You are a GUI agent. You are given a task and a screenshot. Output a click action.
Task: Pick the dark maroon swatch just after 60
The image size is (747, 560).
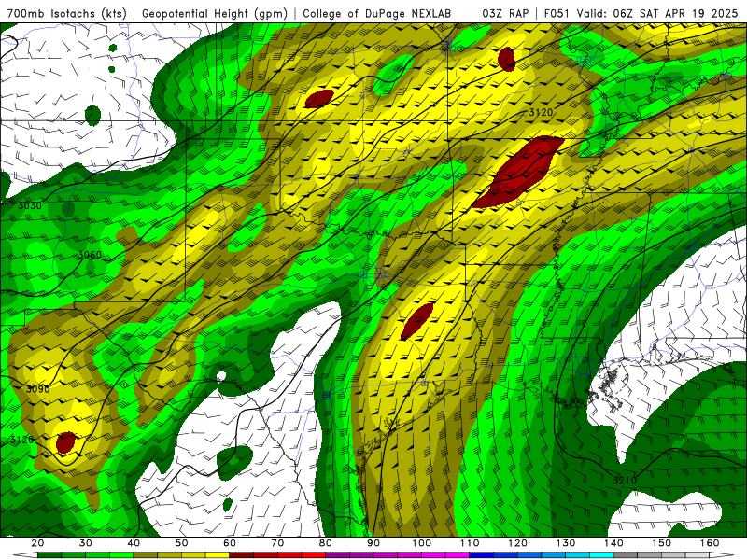pyautogui.click(x=242, y=555)
